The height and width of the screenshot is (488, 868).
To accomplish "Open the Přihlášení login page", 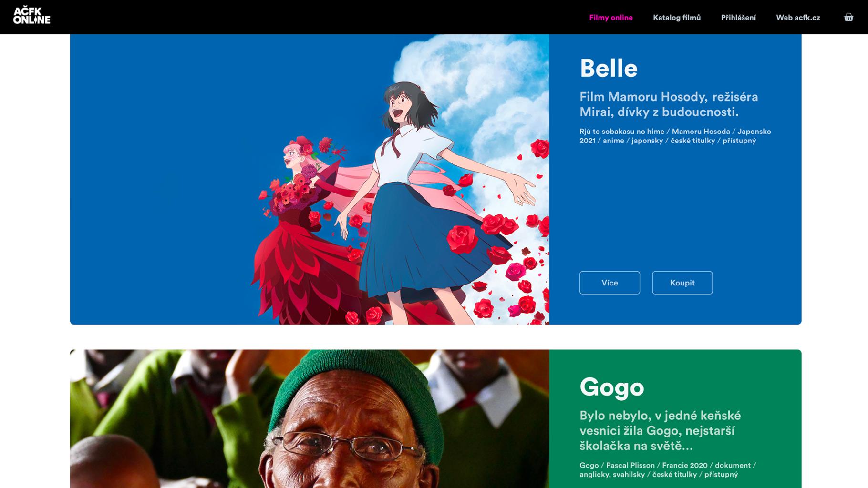I will [x=738, y=18].
